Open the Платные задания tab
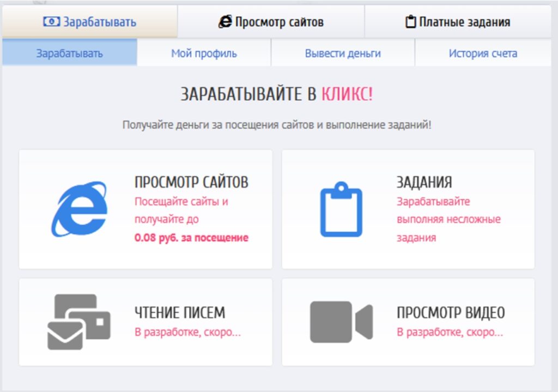 [x=458, y=22]
